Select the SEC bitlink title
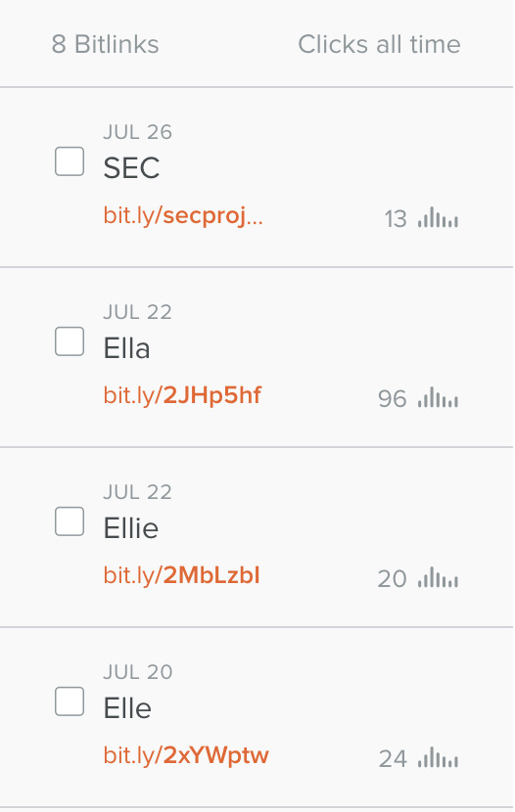This screenshot has height=812, width=515. point(131,168)
